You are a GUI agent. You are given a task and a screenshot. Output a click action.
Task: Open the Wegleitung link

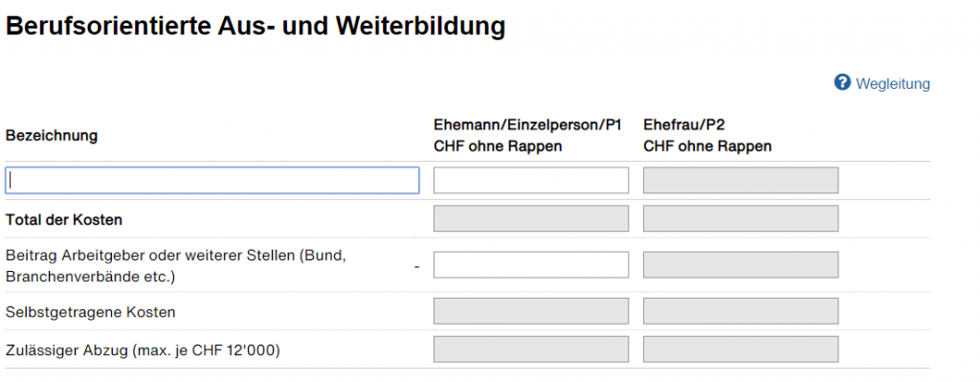[893, 83]
